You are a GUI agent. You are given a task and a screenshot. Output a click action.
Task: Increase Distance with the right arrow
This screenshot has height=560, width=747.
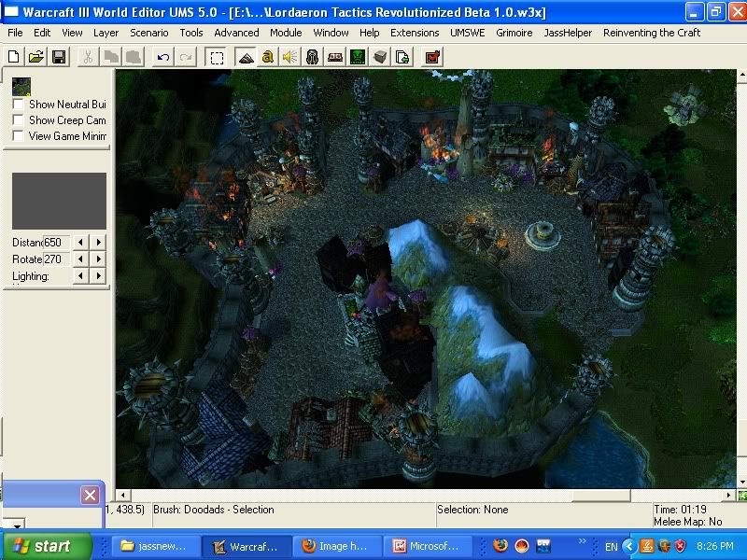98,243
